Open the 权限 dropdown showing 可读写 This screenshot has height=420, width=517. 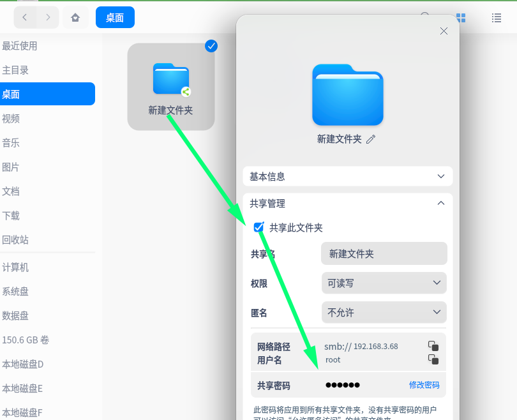coord(384,283)
